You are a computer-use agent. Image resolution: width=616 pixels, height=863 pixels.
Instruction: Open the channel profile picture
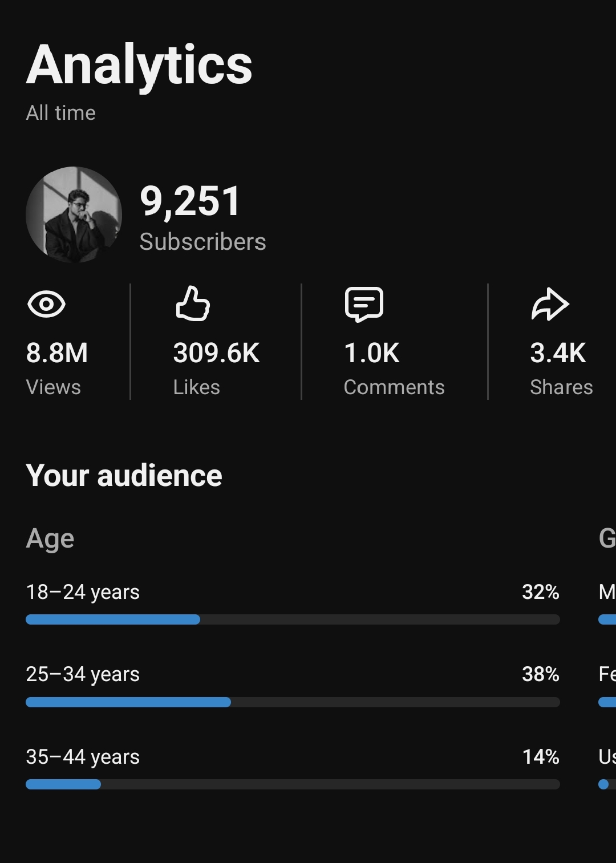pos(74,214)
